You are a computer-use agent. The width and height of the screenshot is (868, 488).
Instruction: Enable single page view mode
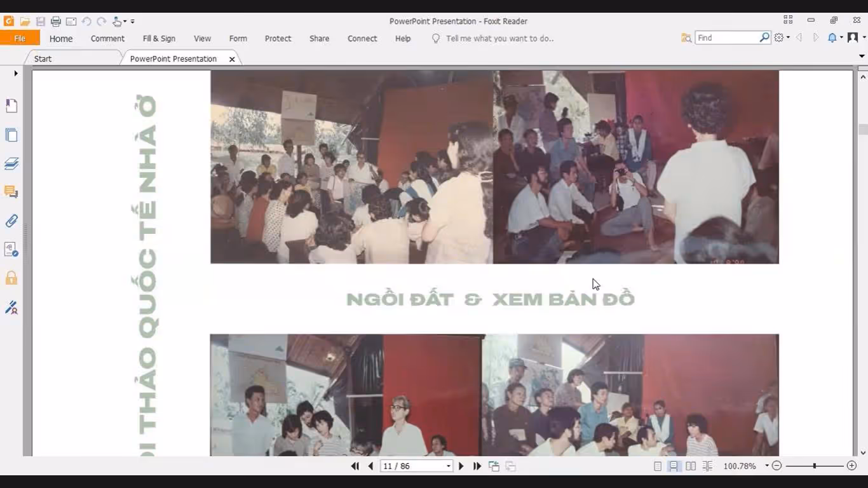(x=658, y=466)
